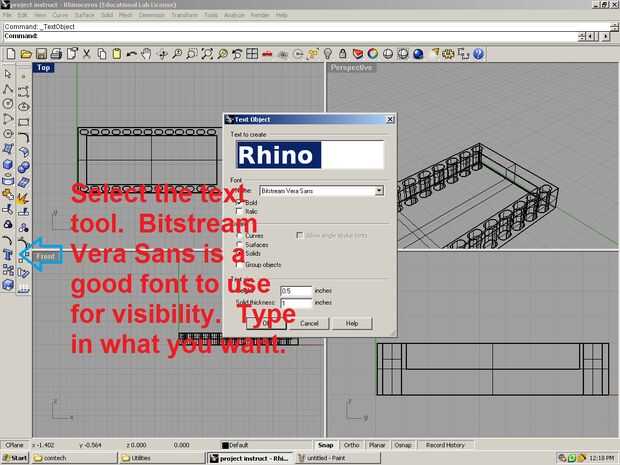The image size is (620, 465).
Task: Click the Print icon in the toolbar
Action: coord(56,54)
